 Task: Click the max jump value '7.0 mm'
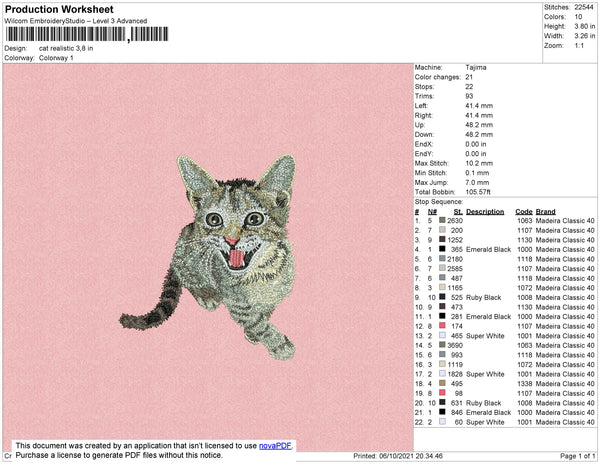click(x=477, y=182)
